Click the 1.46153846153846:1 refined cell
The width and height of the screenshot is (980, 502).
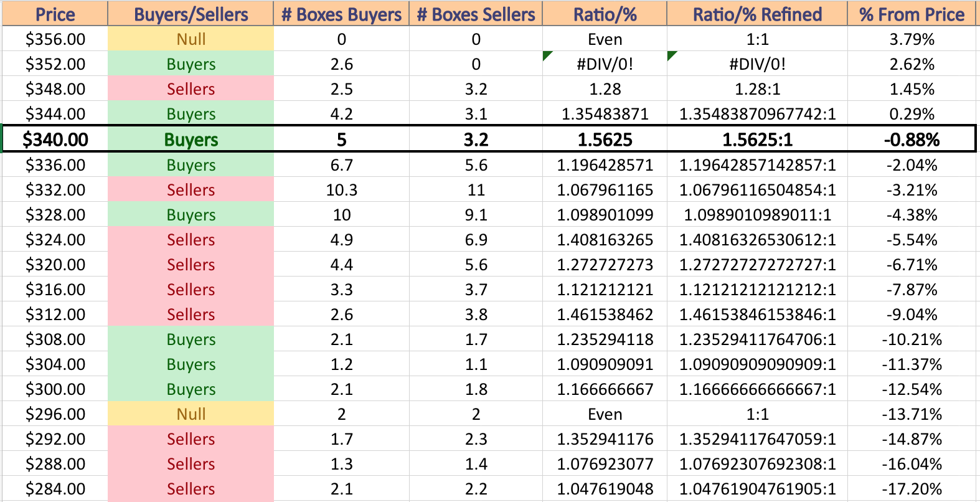click(x=757, y=315)
